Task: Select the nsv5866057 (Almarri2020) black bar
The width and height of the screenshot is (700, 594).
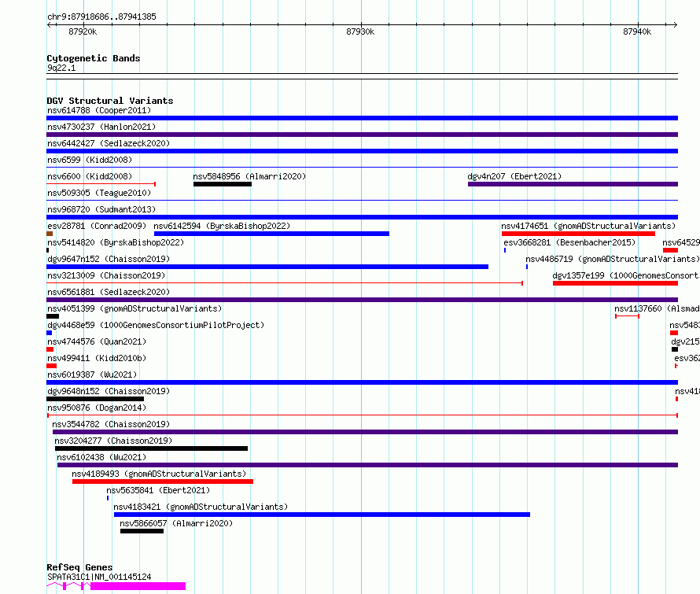Action: pyautogui.click(x=142, y=531)
